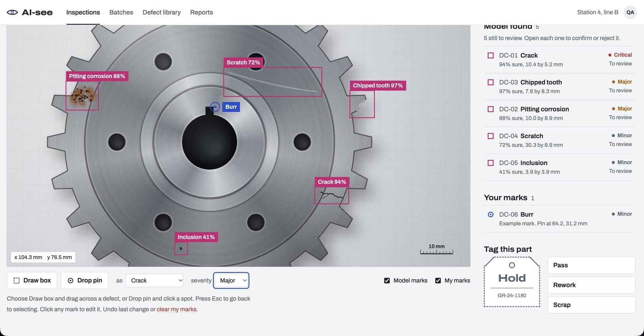Select the blue Burr pin marker on gear
The width and height of the screenshot is (644, 336).
[x=215, y=107]
